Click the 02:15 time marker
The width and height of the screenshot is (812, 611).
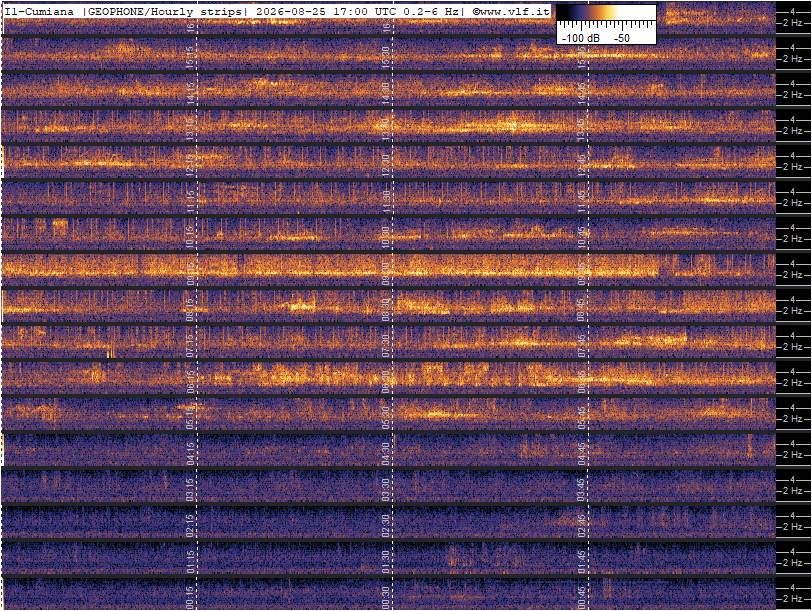click(x=190, y=526)
